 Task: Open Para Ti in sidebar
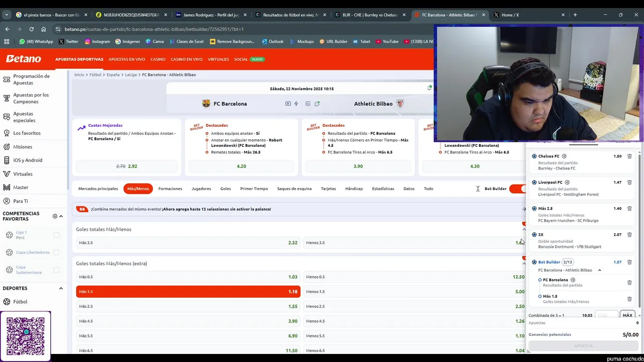tap(21, 201)
